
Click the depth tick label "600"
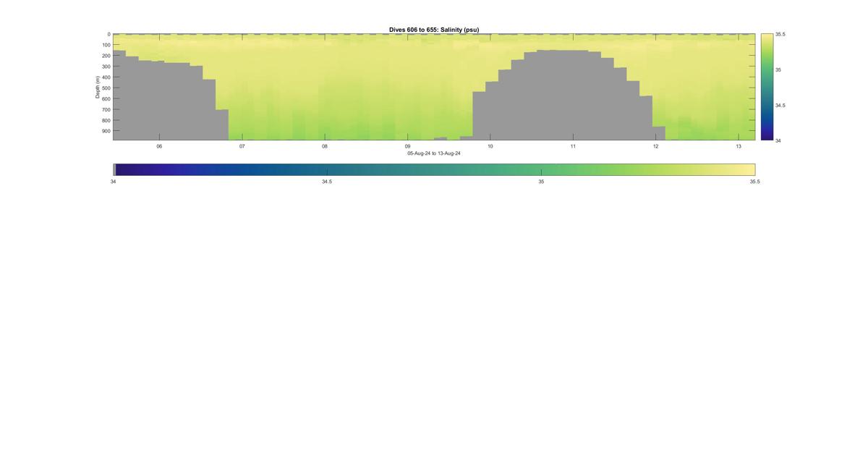[x=106, y=99]
